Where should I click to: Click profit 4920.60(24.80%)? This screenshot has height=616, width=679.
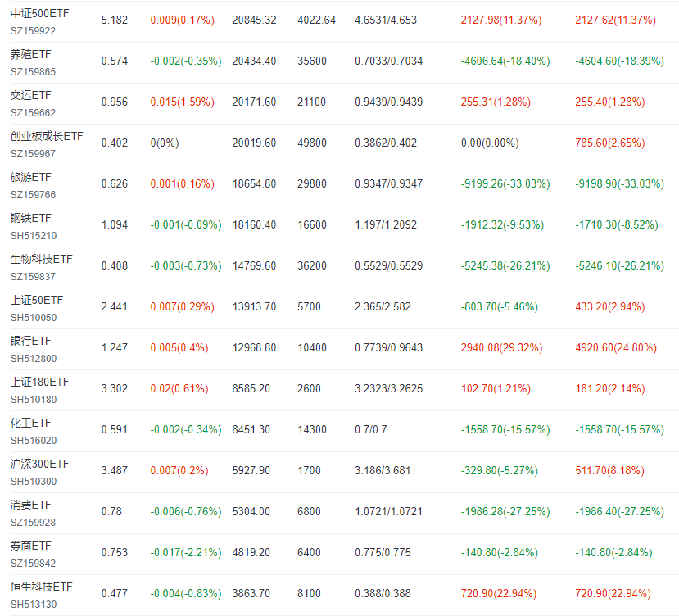[x=616, y=347]
